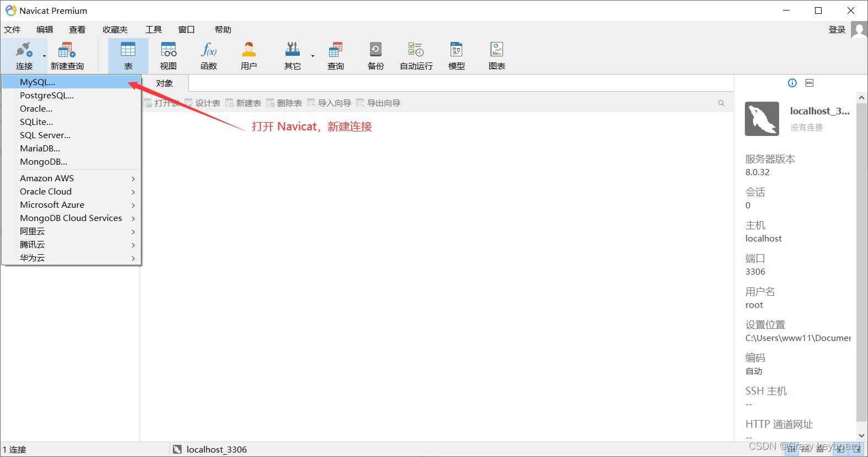This screenshot has width=868, height=457.
Task: Switch to the 对象 (Objects) tab
Action: click(165, 83)
